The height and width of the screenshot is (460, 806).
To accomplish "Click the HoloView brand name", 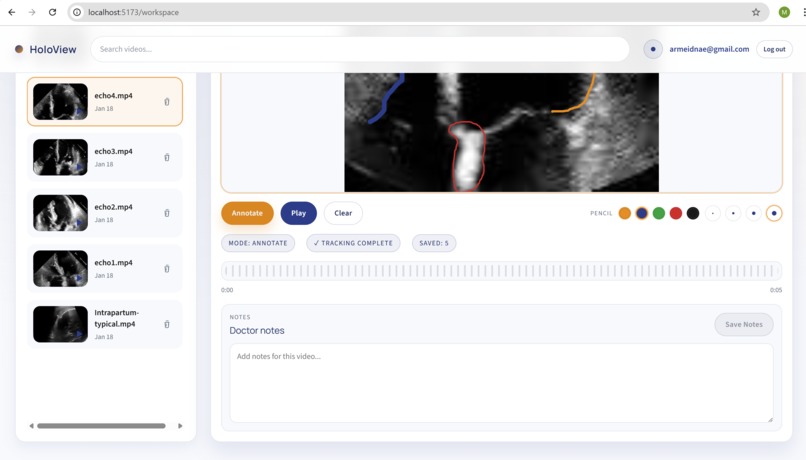I will pos(53,49).
